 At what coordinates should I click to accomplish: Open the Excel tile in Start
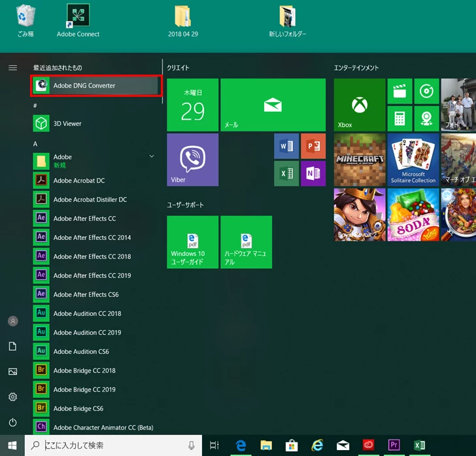point(286,173)
